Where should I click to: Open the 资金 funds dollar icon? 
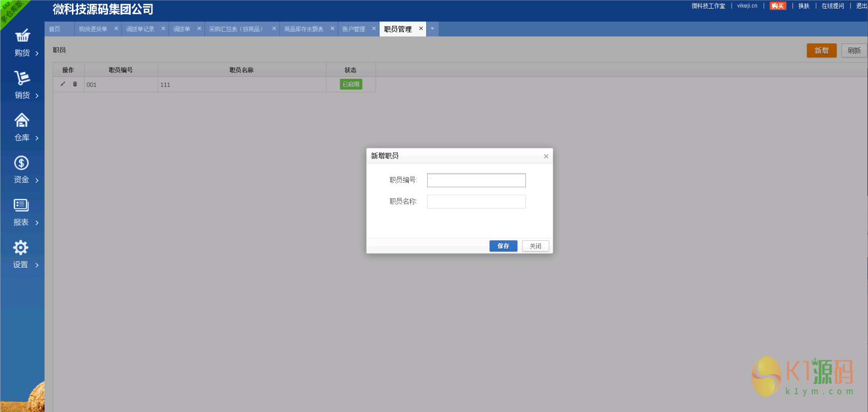(x=21, y=162)
